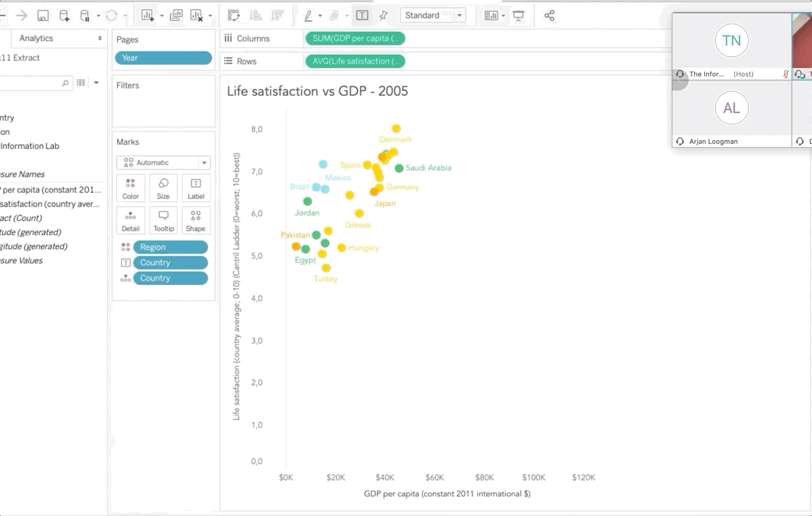Click the Share workbook icon
Screen dimensions: 812x516
549,15
